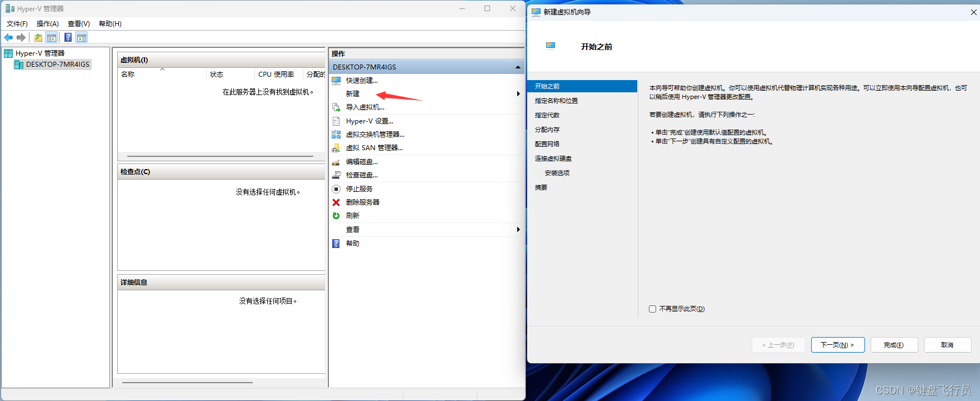Viewport: 980px width, 401px height.
Task: Maximize the Hyper-V 管理器 window
Action: pos(487,8)
